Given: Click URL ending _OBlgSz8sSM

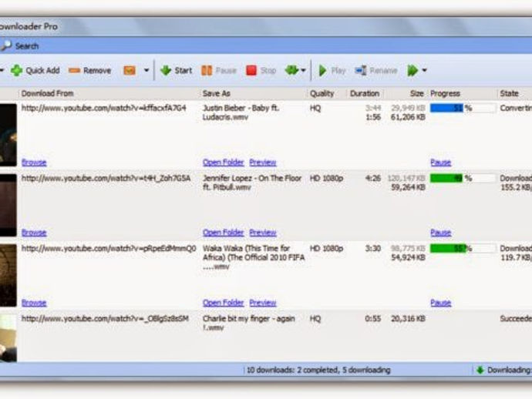Looking at the screenshot, I should [x=105, y=319].
